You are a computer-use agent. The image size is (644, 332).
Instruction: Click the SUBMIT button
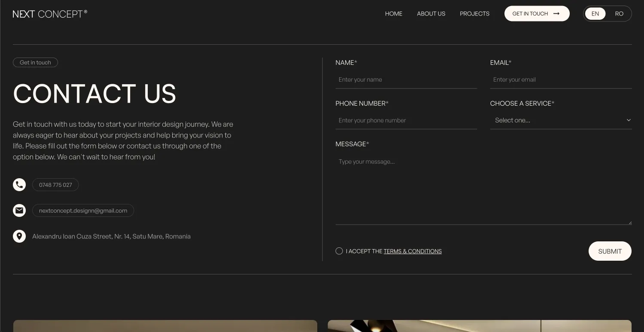610,251
